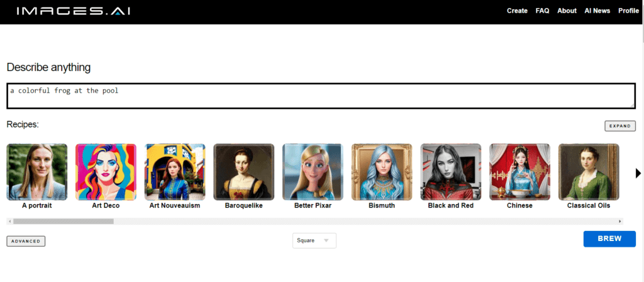Click the black next-recipes arrow
The image size is (644, 282).
coord(638,174)
